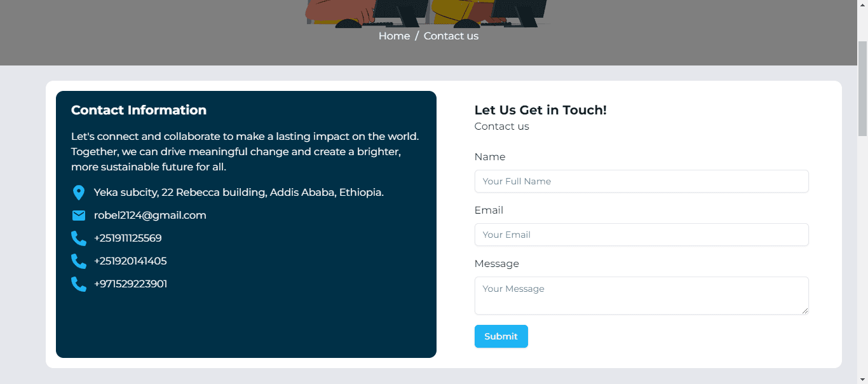Image resolution: width=868 pixels, height=384 pixels.
Task: Click the page vertical scrollbar thumb
Action: [862, 88]
